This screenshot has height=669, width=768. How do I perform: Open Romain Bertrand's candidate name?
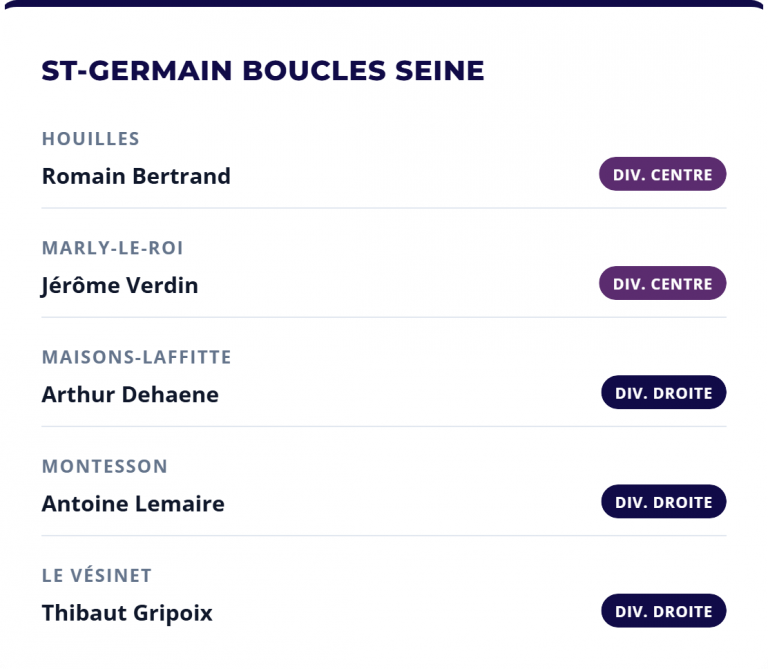136,176
